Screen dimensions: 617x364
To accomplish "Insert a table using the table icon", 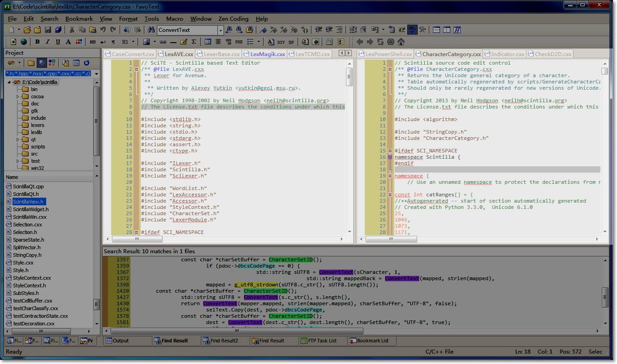I will (207, 42).
